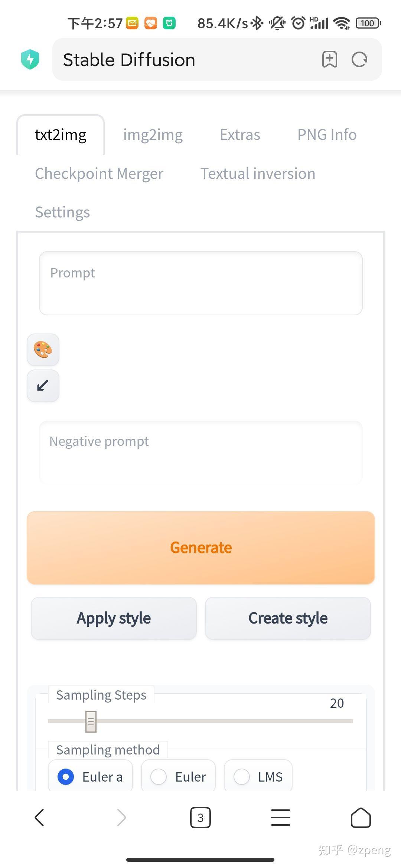Click the Apply style button

[x=114, y=618]
